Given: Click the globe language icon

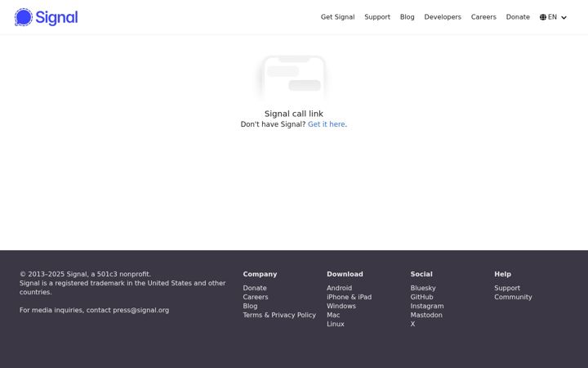Looking at the screenshot, I should click(x=542, y=17).
